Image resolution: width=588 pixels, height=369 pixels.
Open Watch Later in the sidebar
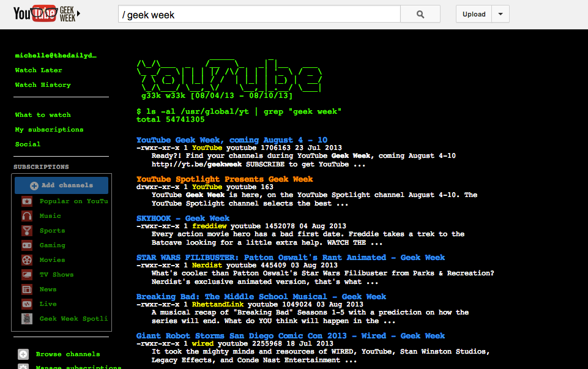(39, 70)
